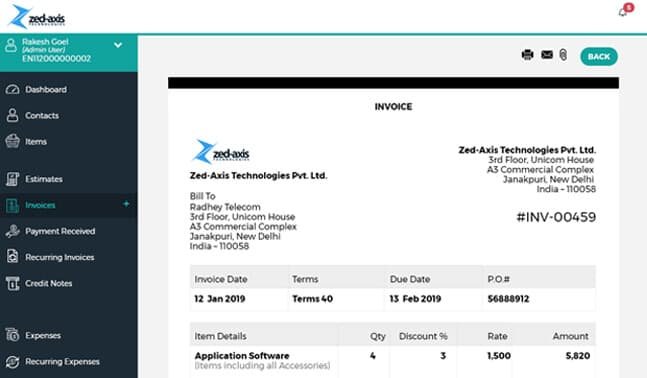Click the zed-axis logo in header
The width and height of the screenshot is (647, 378).
[x=36, y=17]
